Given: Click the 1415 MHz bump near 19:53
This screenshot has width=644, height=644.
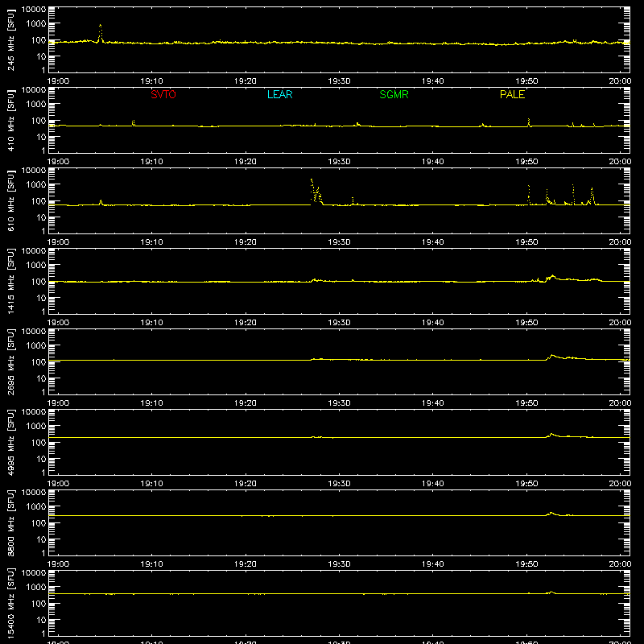Looking at the screenshot, I should tap(552, 278).
